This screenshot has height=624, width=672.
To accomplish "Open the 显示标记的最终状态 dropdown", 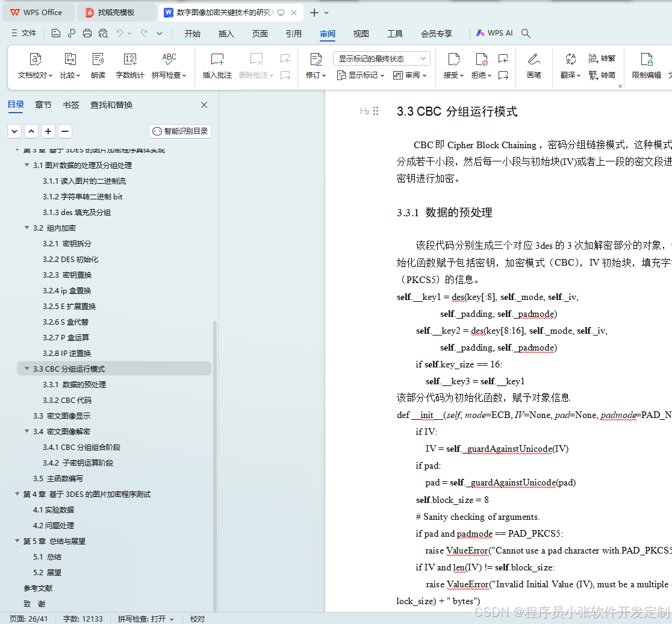I will pyautogui.click(x=381, y=58).
